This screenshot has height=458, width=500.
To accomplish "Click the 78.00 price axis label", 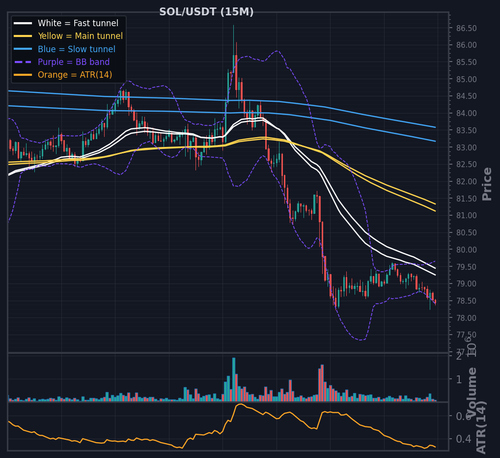I will coord(466,318).
